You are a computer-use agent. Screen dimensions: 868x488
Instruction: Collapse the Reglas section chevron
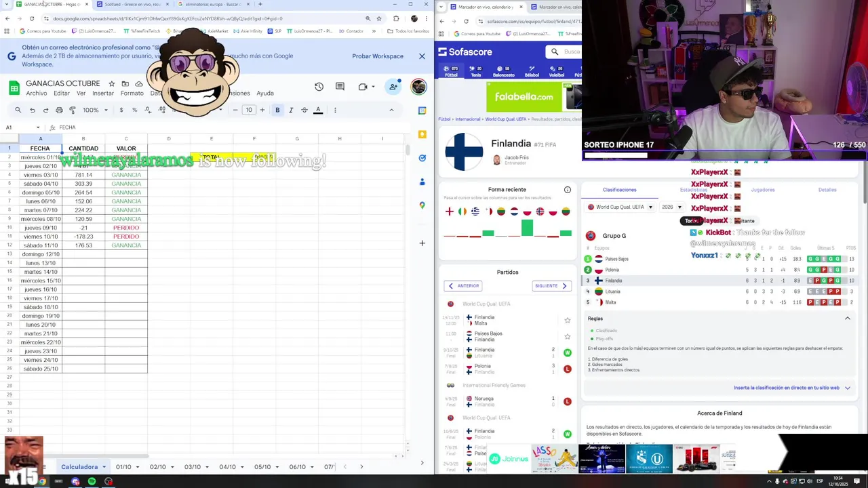click(847, 319)
